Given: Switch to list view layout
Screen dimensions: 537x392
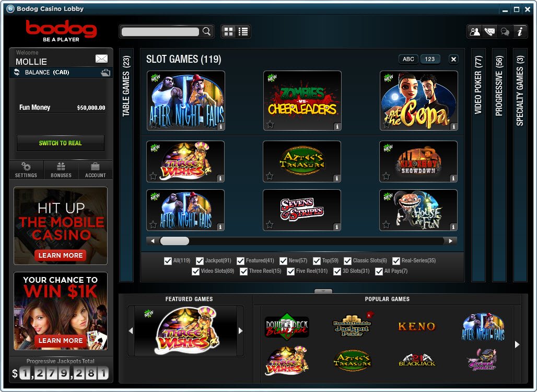Looking at the screenshot, I should click(x=243, y=31).
